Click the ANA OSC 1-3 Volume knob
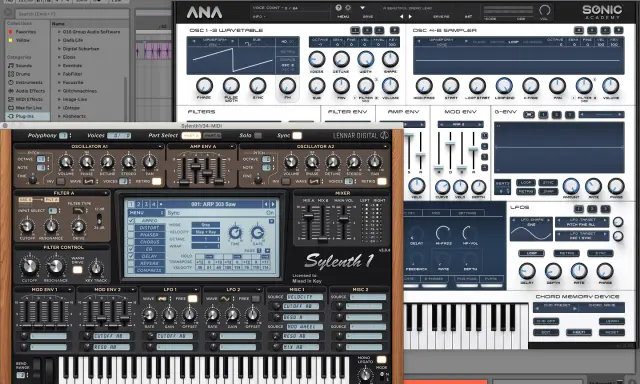The height and width of the screenshot is (384, 640). click(390, 86)
